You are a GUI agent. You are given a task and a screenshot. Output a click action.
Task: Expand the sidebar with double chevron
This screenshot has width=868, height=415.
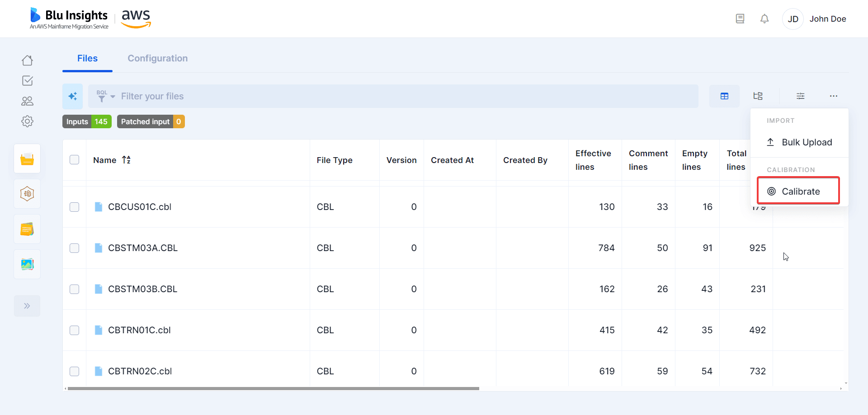[27, 306]
